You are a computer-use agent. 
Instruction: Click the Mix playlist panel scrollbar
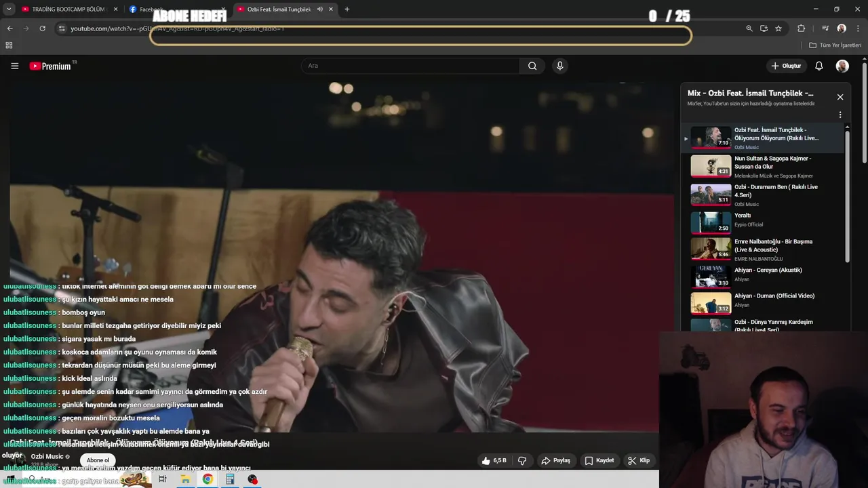847,195
